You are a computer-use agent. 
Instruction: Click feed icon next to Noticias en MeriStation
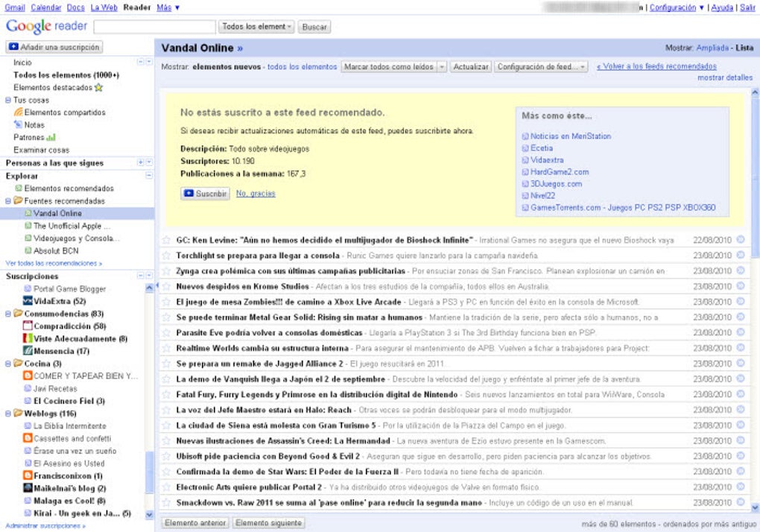[x=525, y=136]
